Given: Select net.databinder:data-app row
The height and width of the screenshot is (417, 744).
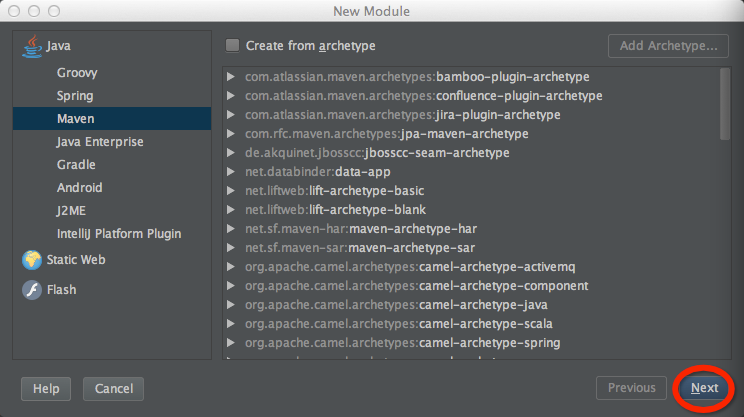Looking at the screenshot, I should click(x=318, y=172).
